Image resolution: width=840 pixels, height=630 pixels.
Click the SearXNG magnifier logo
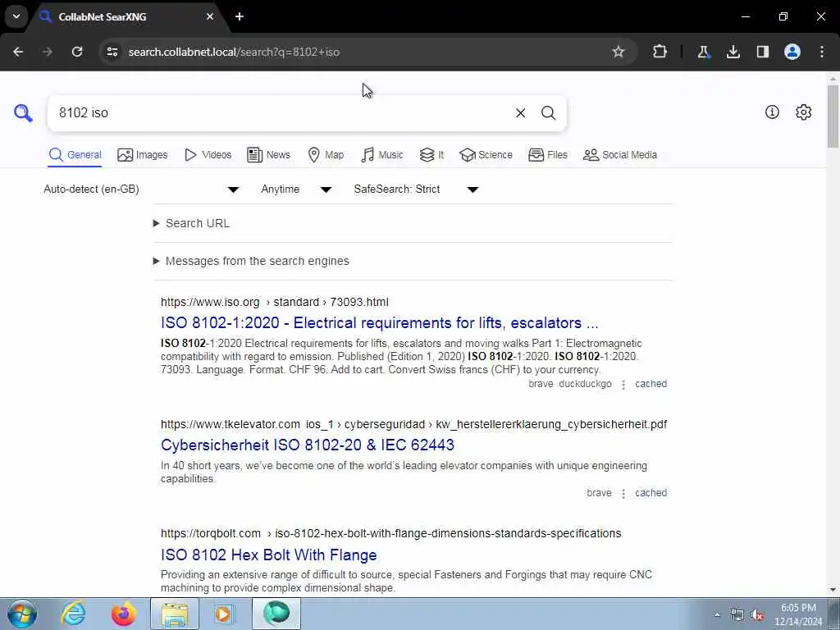click(23, 113)
